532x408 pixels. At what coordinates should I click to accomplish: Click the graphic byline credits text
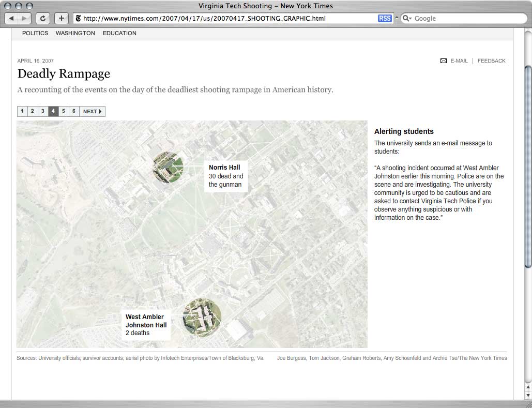(392, 358)
